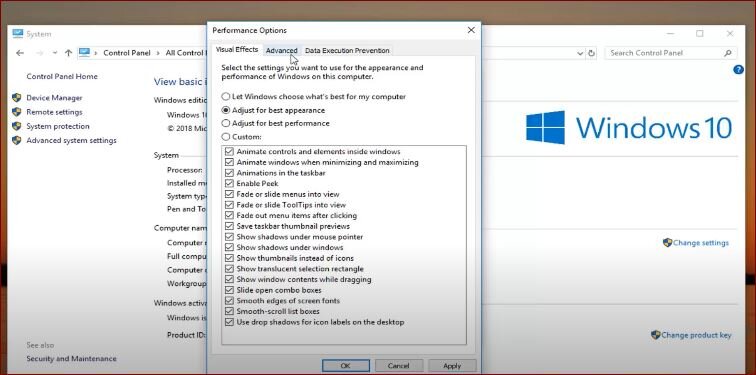
Task: Click OK in Performance Options
Action: [346, 366]
